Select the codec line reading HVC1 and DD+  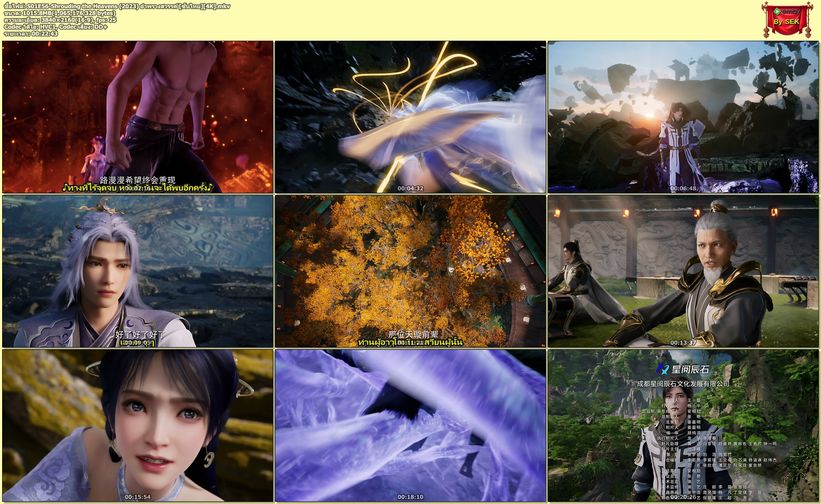click(55, 27)
